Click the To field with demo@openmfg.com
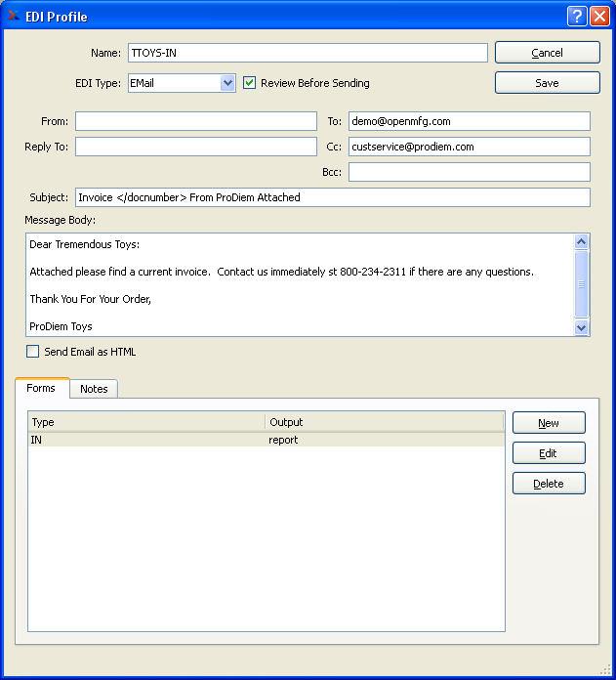This screenshot has height=680, width=616. coord(470,121)
